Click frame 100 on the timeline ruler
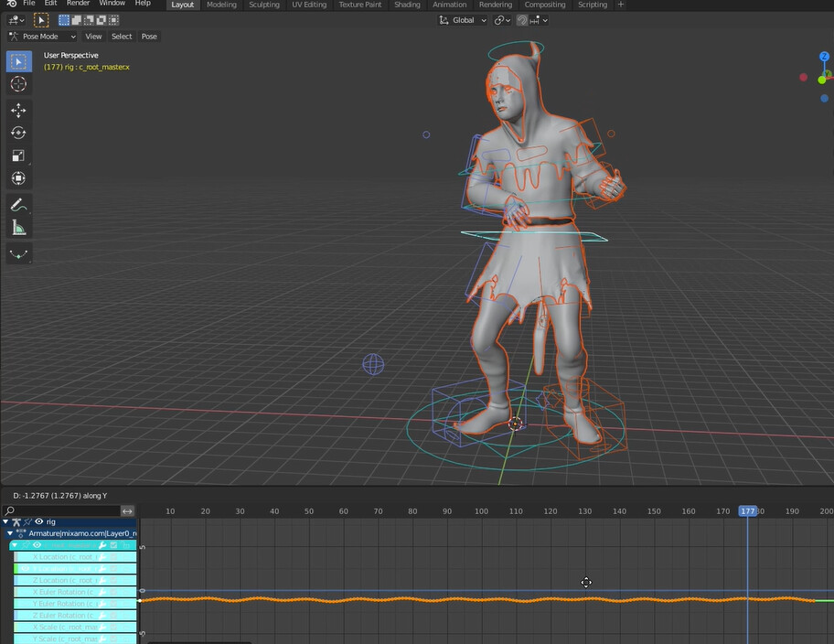834x644 pixels. click(x=481, y=510)
